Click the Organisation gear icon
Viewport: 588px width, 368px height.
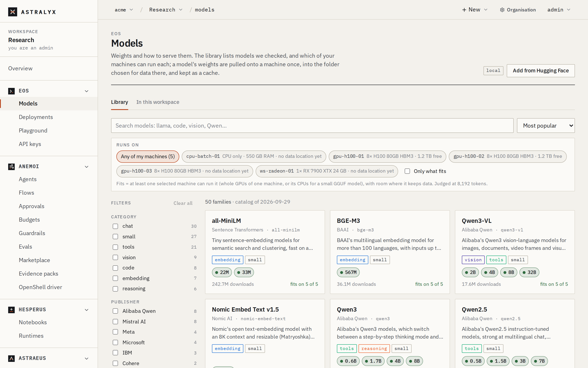[x=502, y=10]
